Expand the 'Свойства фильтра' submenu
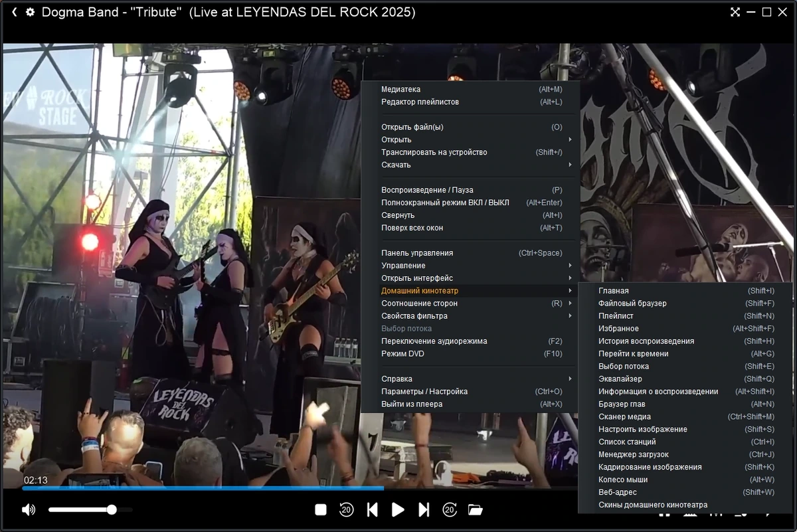Image resolution: width=797 pixels, height=532 pixels. click(x=472, y=316)
